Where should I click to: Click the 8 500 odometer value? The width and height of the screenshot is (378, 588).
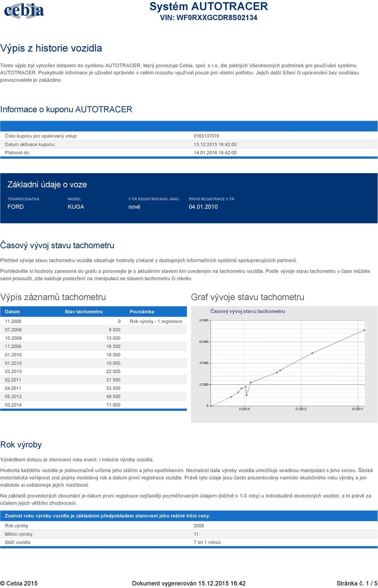point(115,330)
